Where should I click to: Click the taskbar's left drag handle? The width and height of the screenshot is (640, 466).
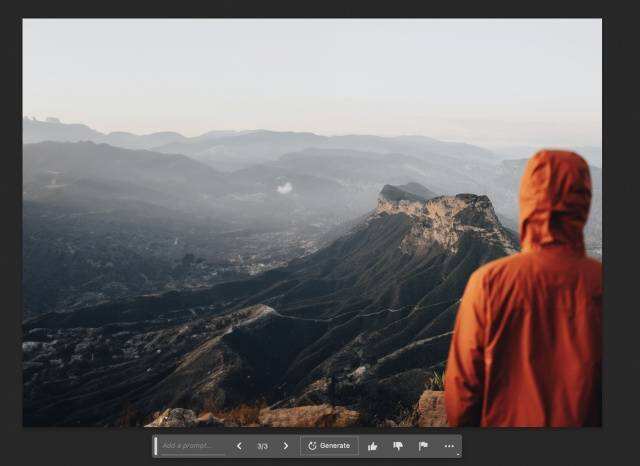tap(156, 446)
